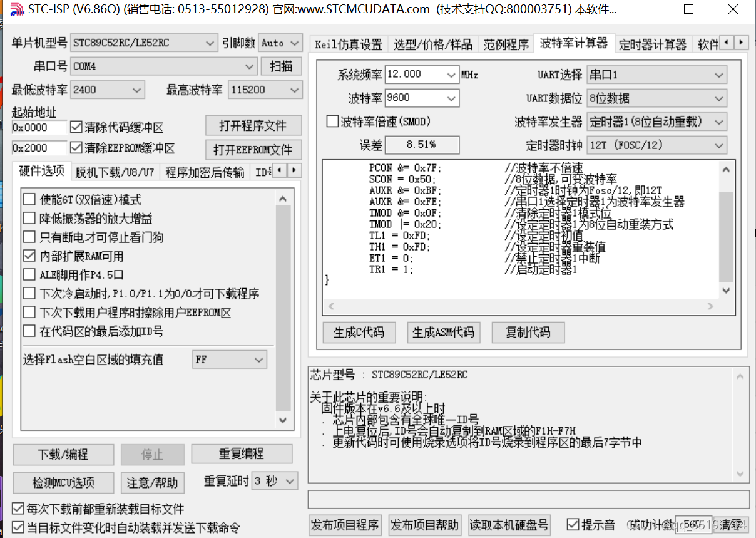Toggle 降低振荡器的放大增益 checkbox

pos(29,219)
